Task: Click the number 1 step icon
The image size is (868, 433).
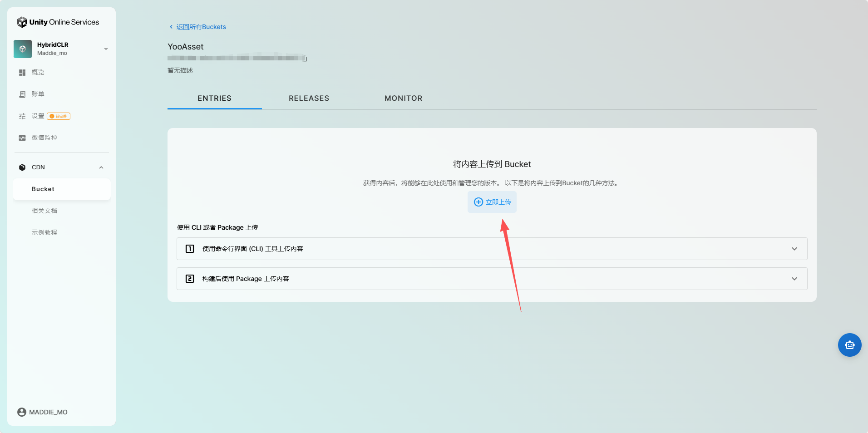Action: (190, 249)
